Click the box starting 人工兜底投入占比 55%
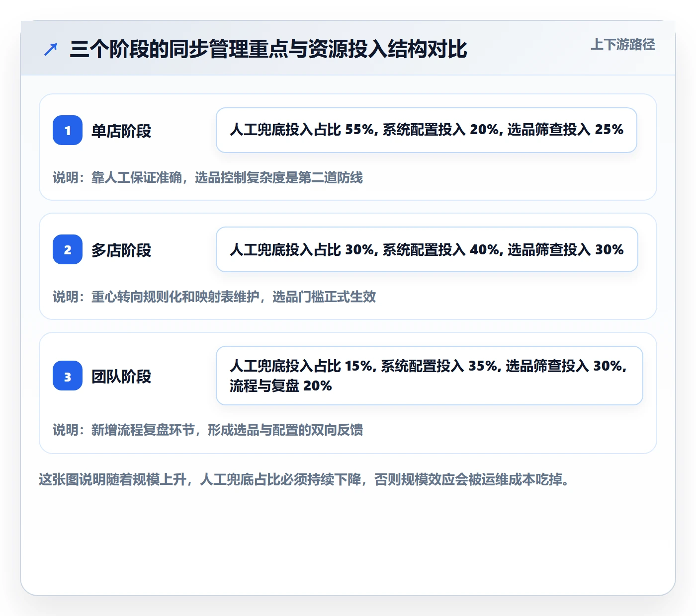Viewport: 696px width, 616px height. click(427, 130)
